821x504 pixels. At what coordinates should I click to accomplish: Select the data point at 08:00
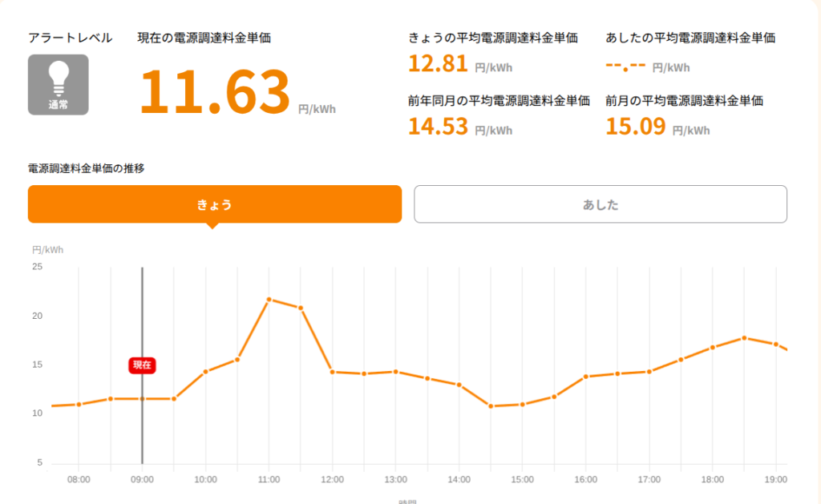(x=79, y=404)
